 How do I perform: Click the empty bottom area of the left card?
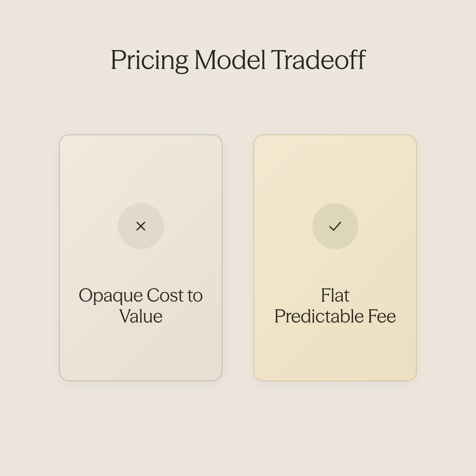(141, 353)
